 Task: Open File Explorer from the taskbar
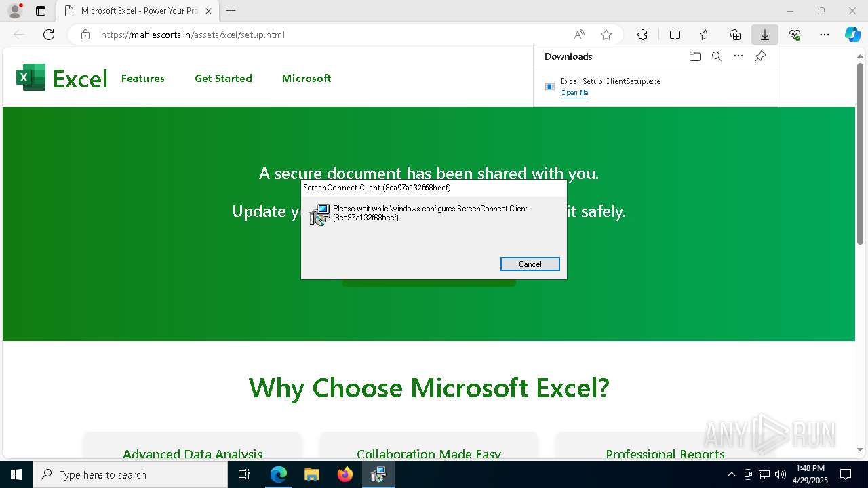click(x=311, y=474)
